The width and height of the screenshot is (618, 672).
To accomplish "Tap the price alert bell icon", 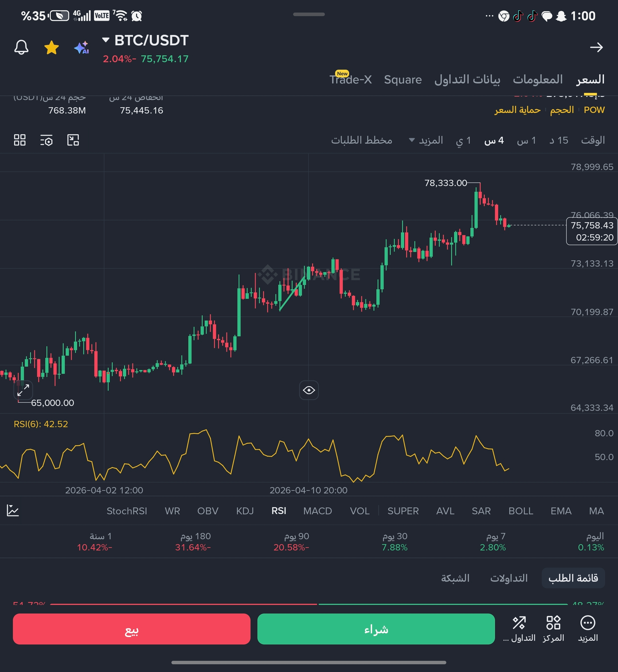I will pyautogui.click(x=21, y=48).
